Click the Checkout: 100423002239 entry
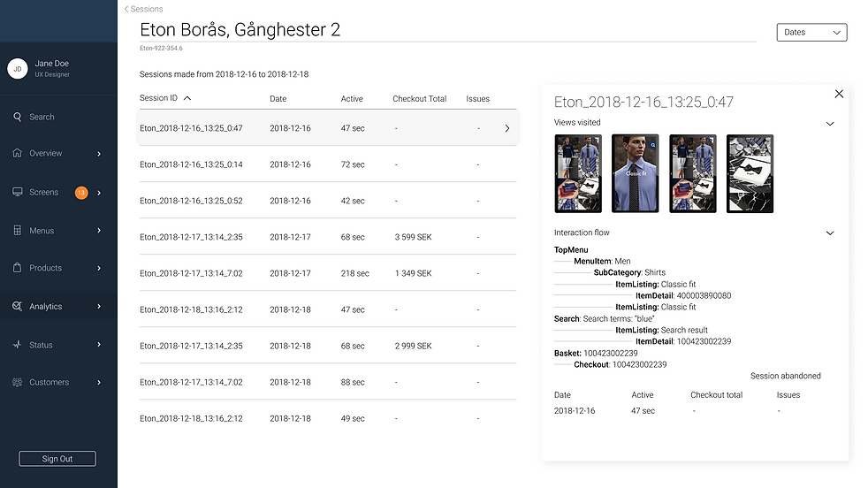This screenshot has height=488, width=868. pyautogui.click(x=620, y=364)
